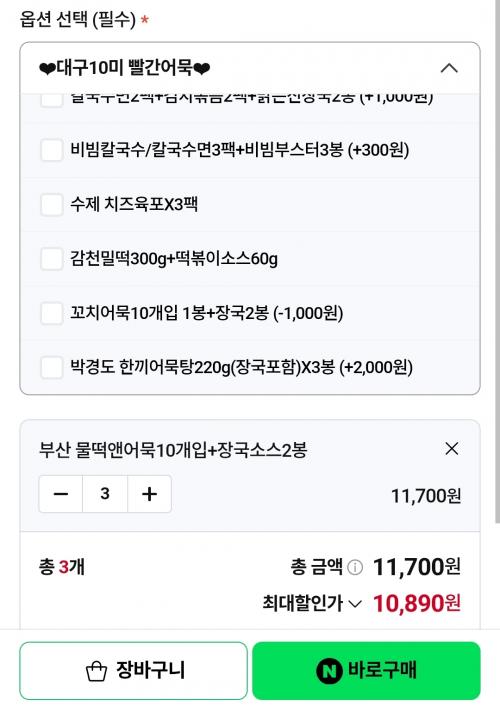The height and width of the screenshot is (712, 500).
Task: Click the Naver N logo icon
Action: coord(329,671)
